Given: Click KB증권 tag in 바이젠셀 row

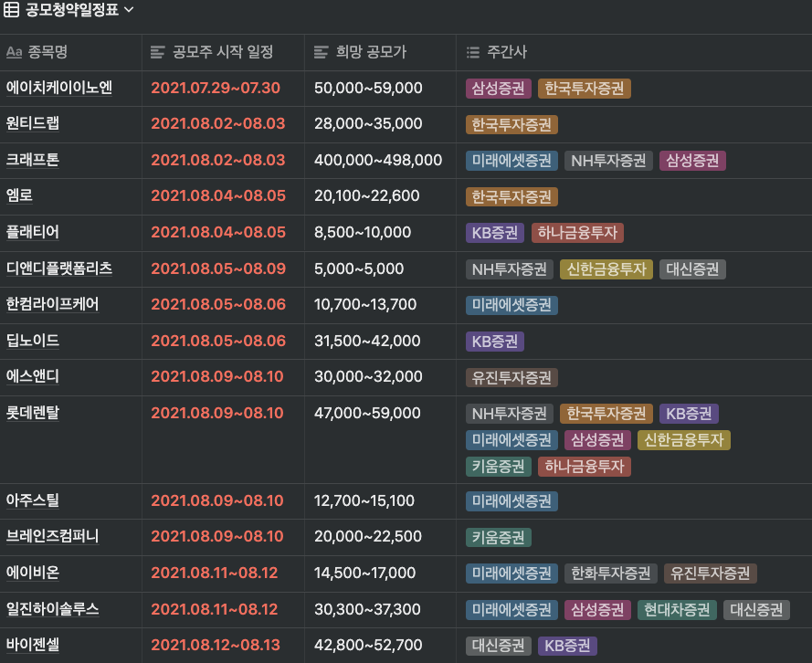Looking at the screenshot, I should tap(567, 646).
